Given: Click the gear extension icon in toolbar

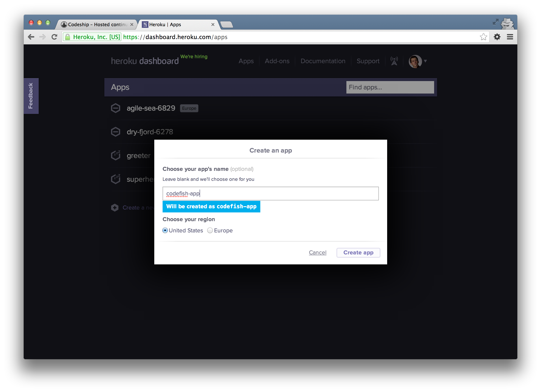Looking at the screenshot, I should point(497,37).
